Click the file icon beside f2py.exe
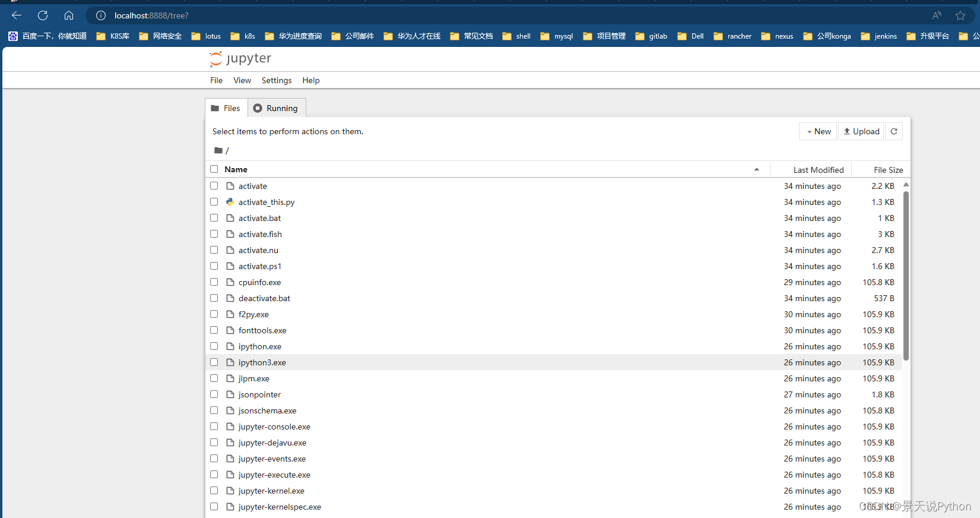Viewport: 980px width, 518px height. 230,314
